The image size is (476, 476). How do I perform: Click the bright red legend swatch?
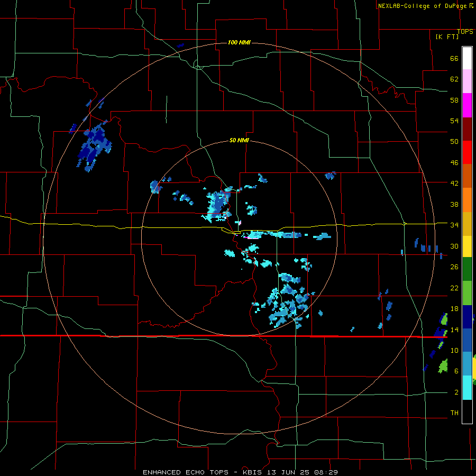(467, 152)
